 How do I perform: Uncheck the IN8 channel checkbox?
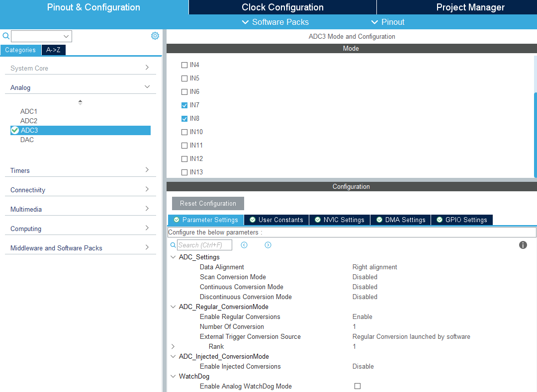184,119
